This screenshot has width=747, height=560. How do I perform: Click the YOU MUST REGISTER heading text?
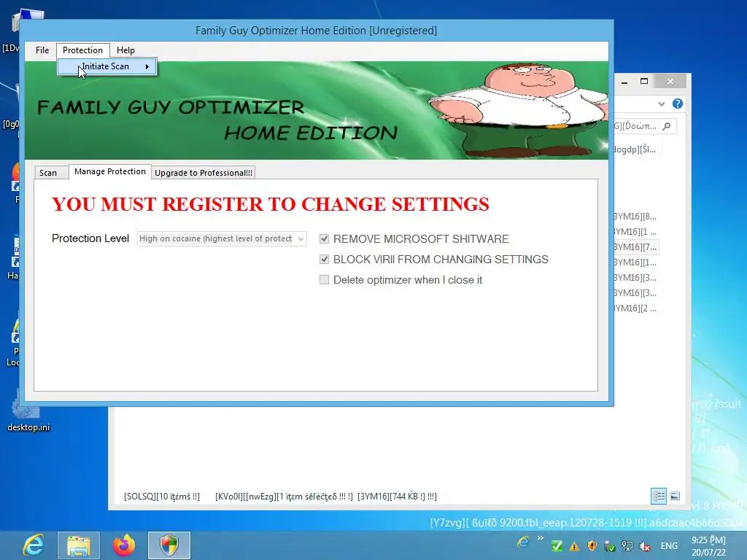(271, 204)
